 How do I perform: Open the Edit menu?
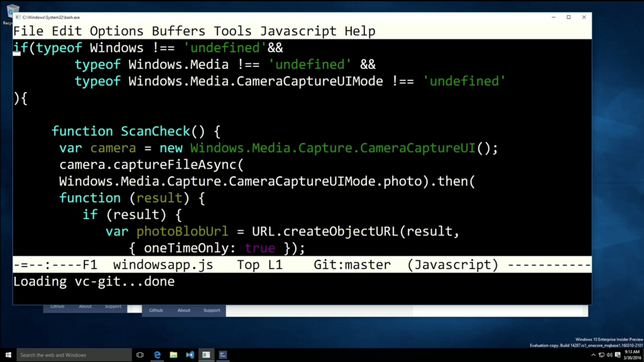pos(67,31)
